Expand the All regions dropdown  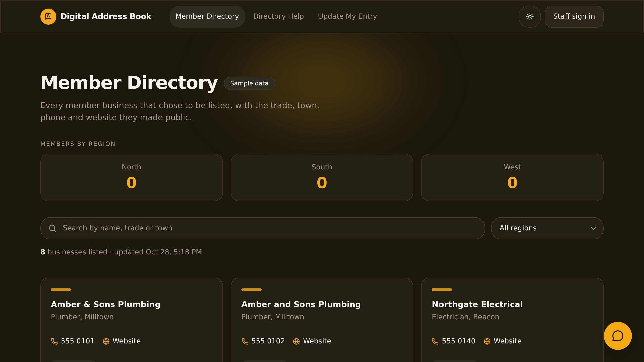click(x=547, y=228)
